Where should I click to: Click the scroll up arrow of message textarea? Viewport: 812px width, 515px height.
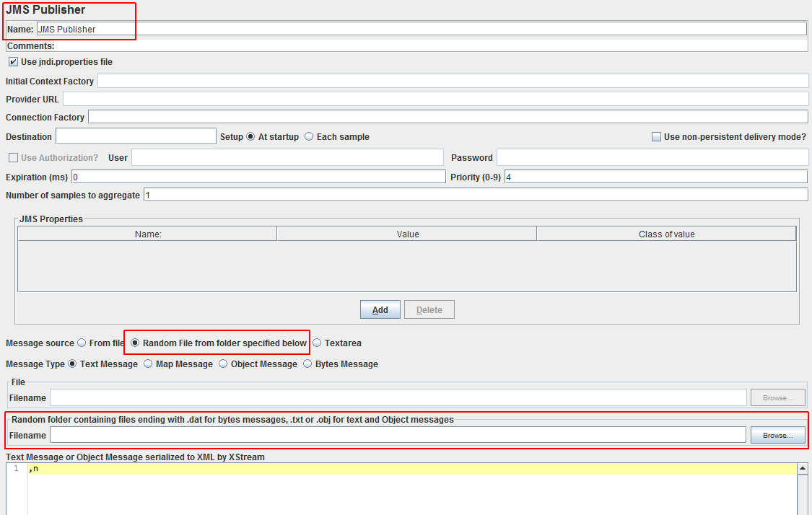802,469
